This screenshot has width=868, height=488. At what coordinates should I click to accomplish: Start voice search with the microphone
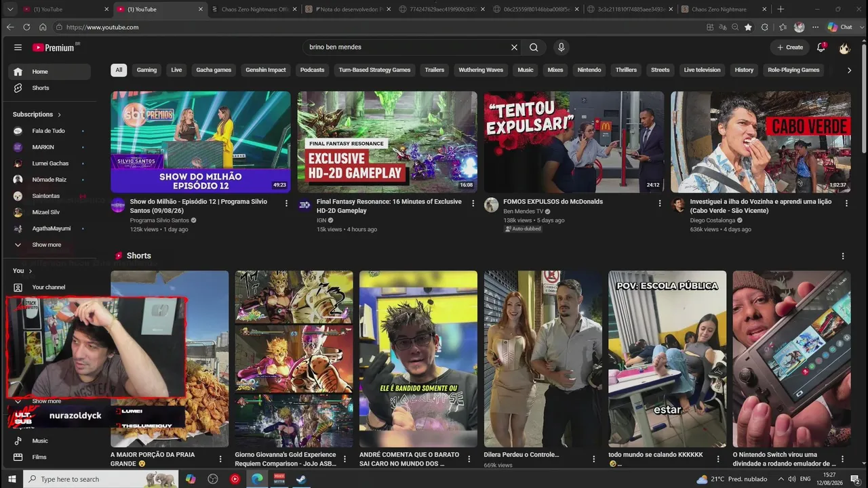[x=561, y=47]
